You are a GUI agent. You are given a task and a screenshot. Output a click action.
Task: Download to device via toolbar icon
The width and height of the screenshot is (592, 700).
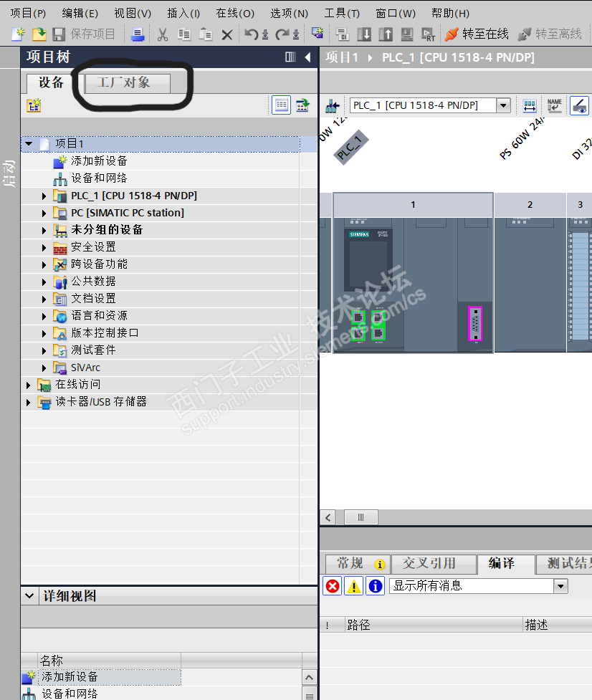[364, 34]
